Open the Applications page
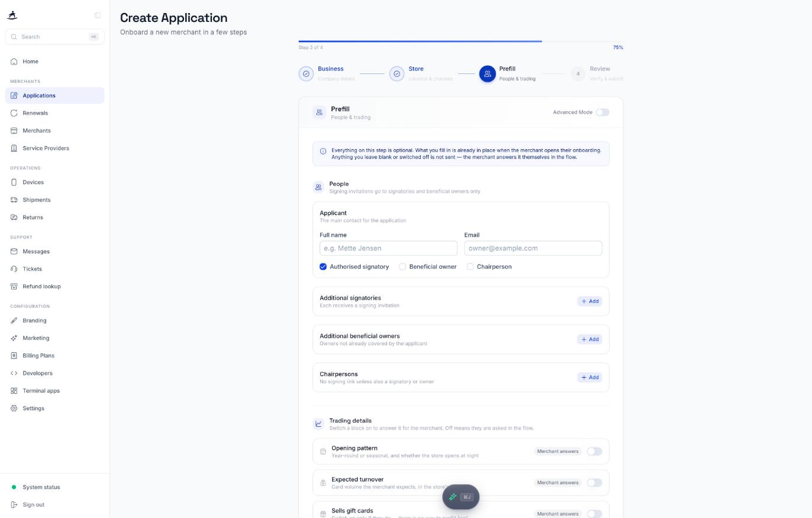Screen dimensions: 812x518 (54, 95)
